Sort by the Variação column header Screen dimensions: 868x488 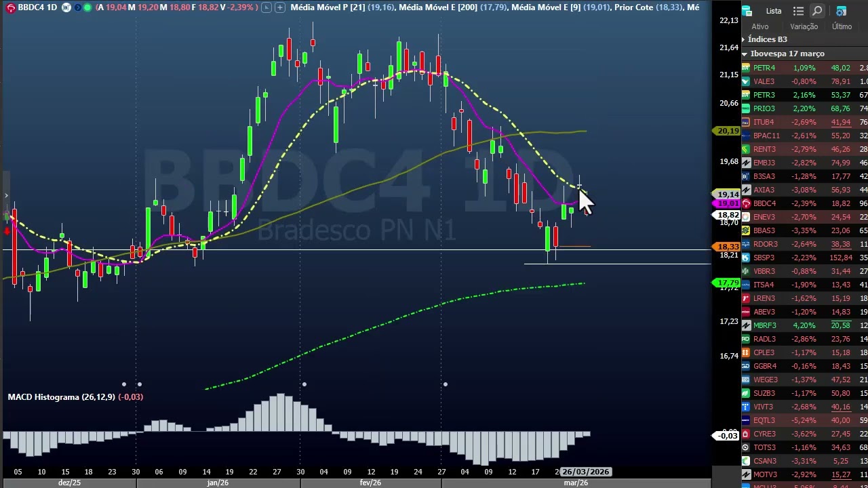(804, 26)
